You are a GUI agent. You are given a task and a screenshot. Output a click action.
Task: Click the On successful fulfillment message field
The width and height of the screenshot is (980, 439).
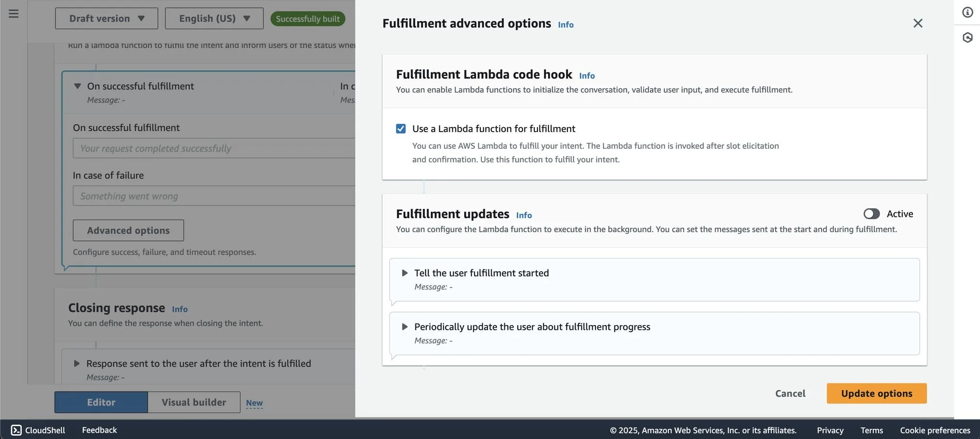tap(214, 148)
